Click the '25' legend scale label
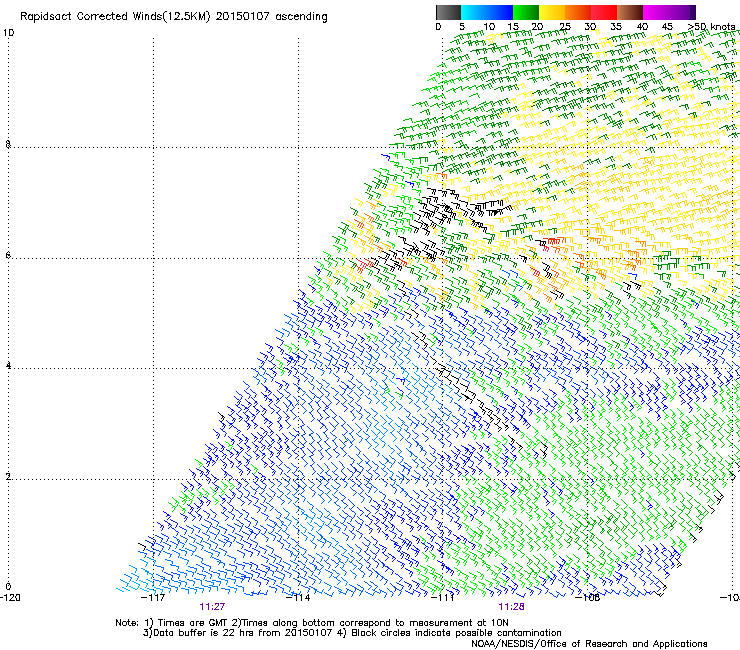Viewport: 740px width, 650px height. coord(565,27)
